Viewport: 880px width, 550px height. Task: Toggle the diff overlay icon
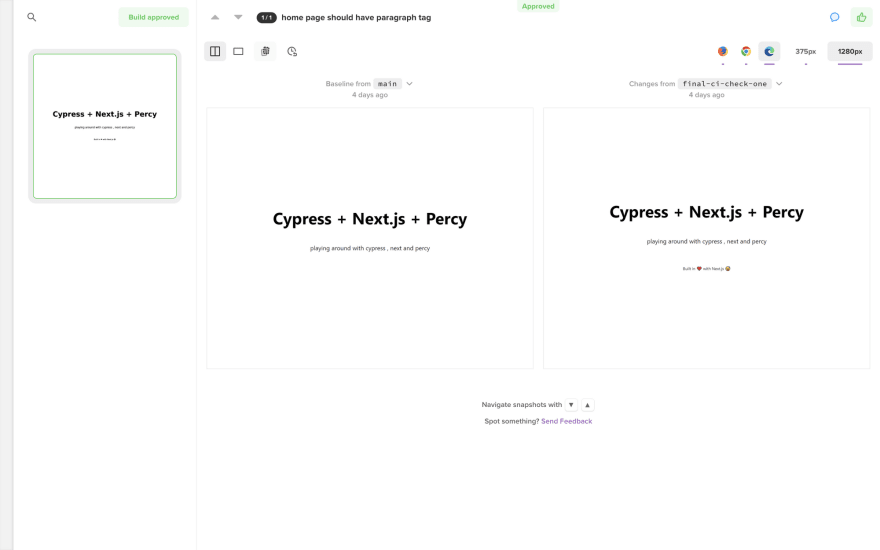coord(265,51)
